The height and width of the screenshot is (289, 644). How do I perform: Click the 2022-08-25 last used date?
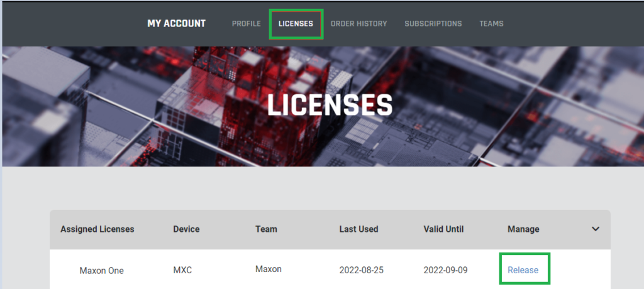362,271
